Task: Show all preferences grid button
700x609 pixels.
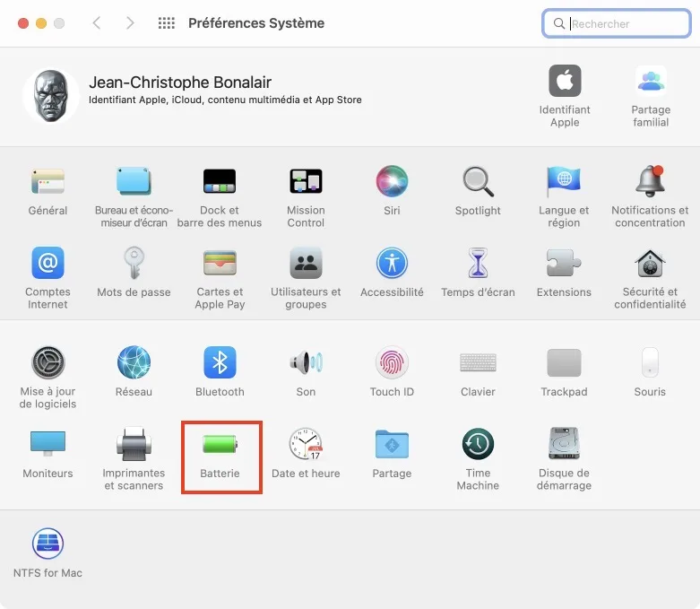Action: (x=167, y=23)
